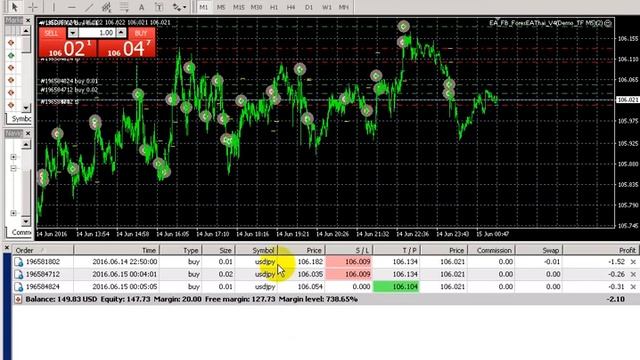The width and height of the screenshot is (640, 360).
Task: Click the SELL one-click trading button
Action: [x=51, y=33]
